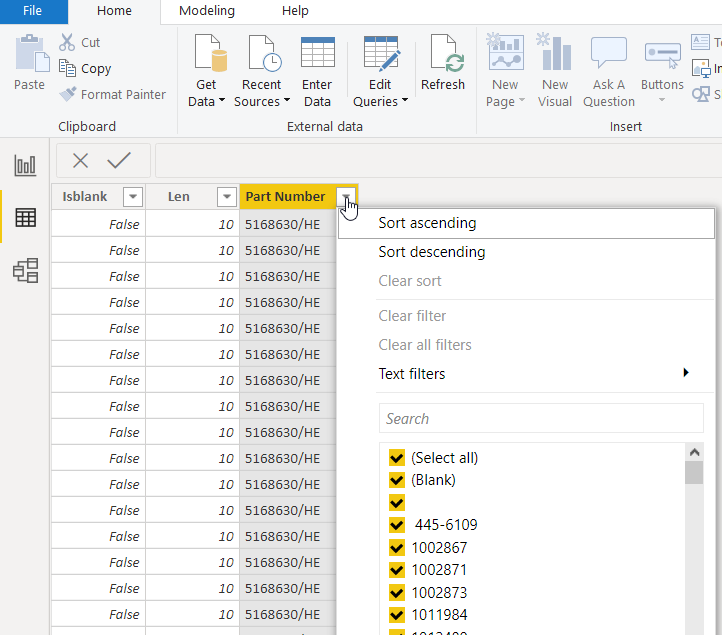Click the Refresh icon
The width and height of the screenshot is (722, 635).
[x=447, y=53]
